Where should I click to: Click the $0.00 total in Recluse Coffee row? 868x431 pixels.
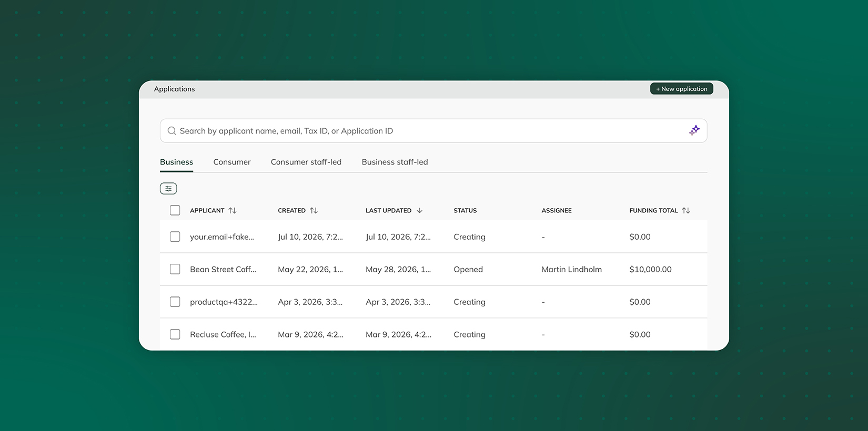click(x=640, y=335)
